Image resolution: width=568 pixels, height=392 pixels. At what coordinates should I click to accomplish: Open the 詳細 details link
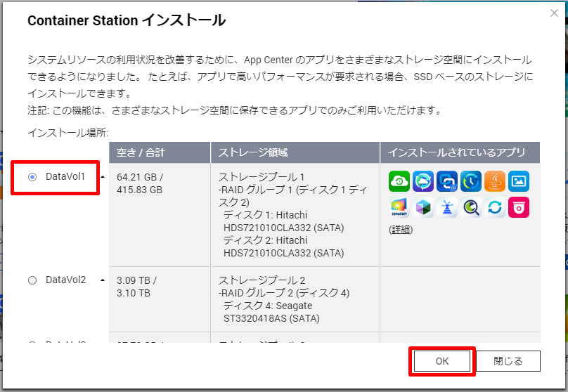pos(401,230)
